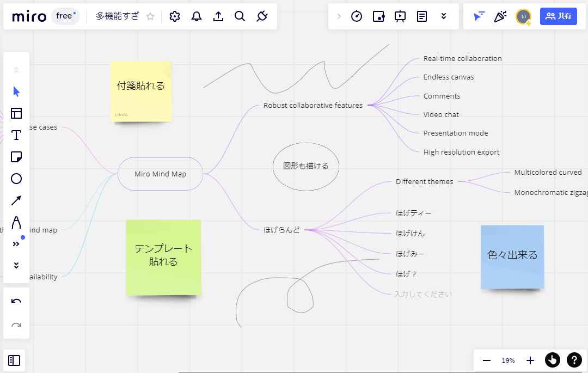588x373 pixels.
Task: Open the board search magnifier
Action: 240,16
